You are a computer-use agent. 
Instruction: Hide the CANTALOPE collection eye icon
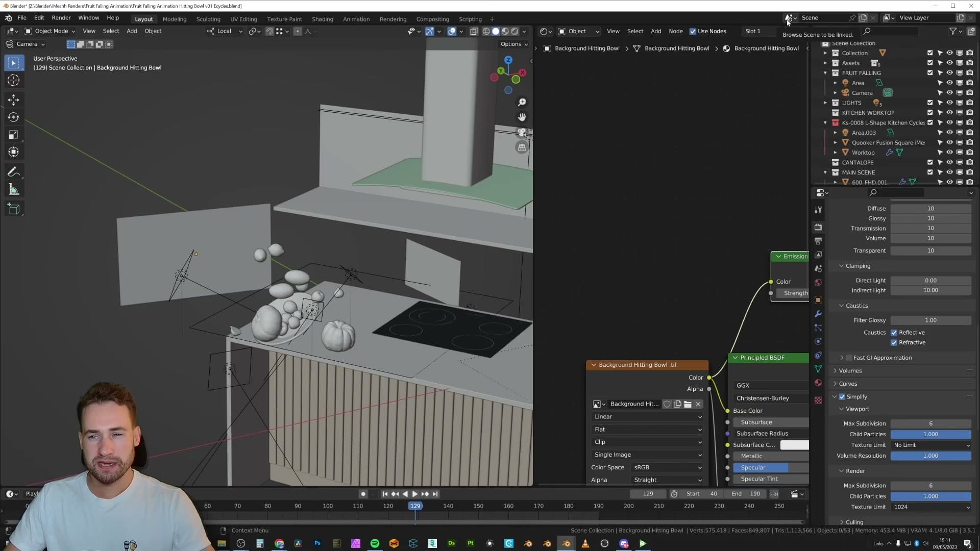949,163
